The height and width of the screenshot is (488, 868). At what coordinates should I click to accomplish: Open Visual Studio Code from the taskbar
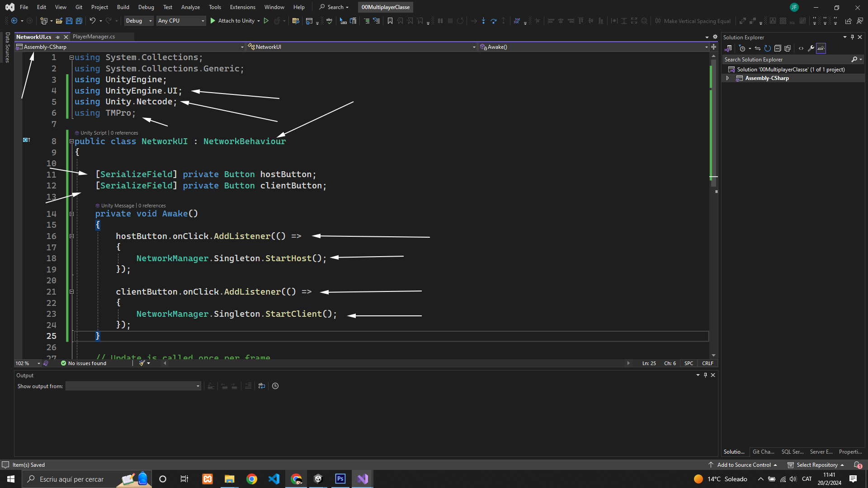tap(274, 479)
